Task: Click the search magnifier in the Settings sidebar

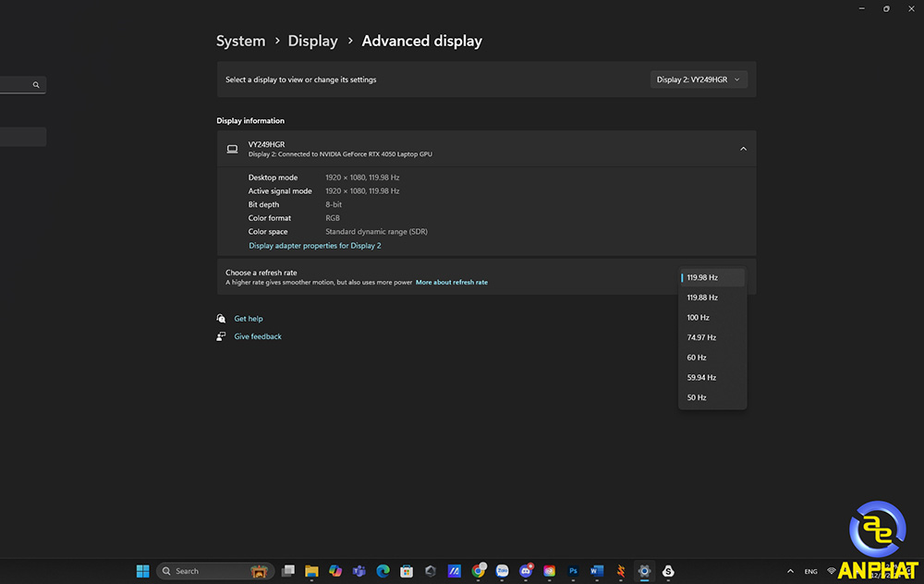Action: coord(36,85)
